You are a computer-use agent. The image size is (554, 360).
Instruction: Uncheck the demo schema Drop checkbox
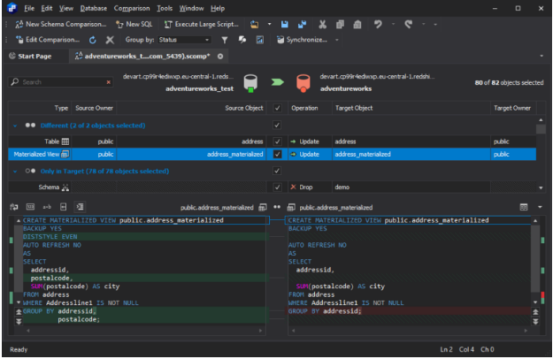[x=277, y=187]
